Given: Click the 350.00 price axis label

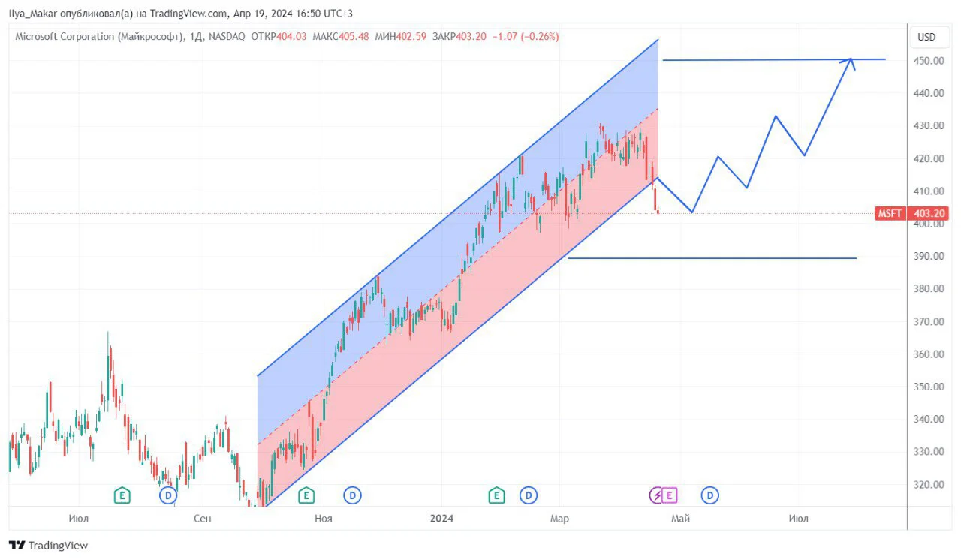Looking at the screenshot, I should pos(928,387).
